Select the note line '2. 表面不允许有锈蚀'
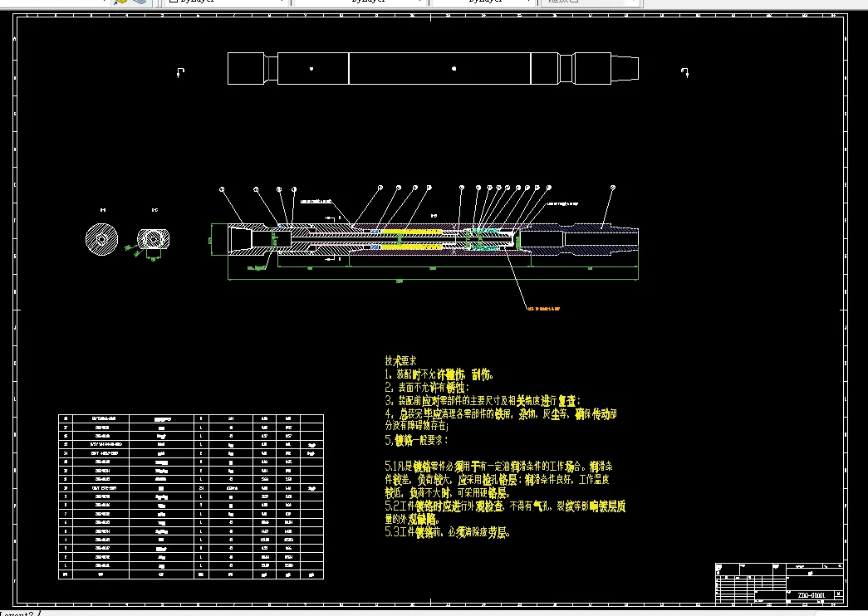The height and width of the screenshot is (616, 868). (427, 388)
